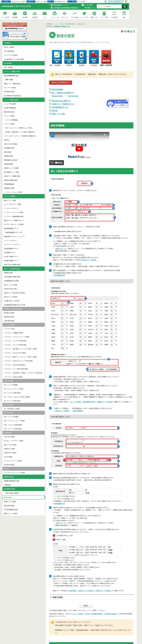Open GMOあおぞらネット銀行 top bar link

(18, 2)
